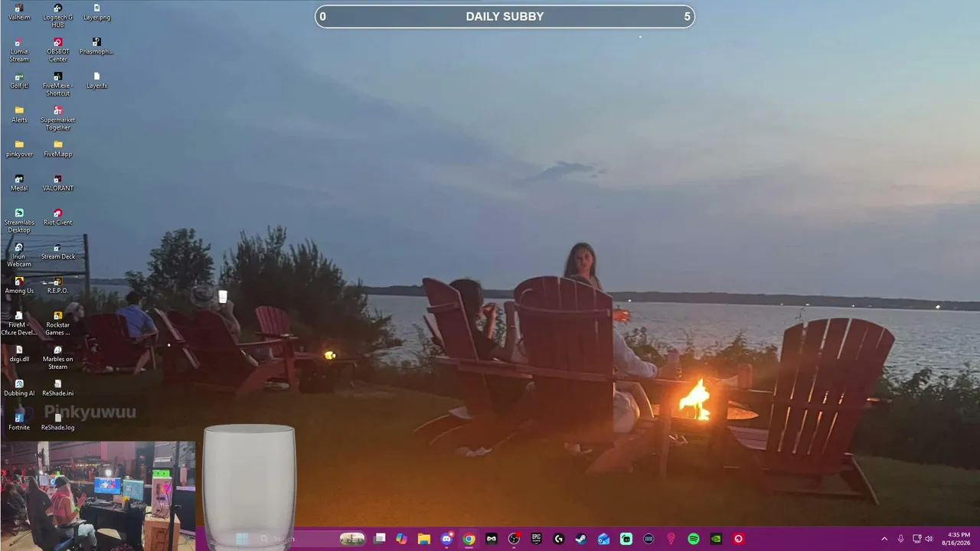Screen dimensions: 980x551
Task: Launch Marbles on Stream shortcut
Action: tap(57, 358)
